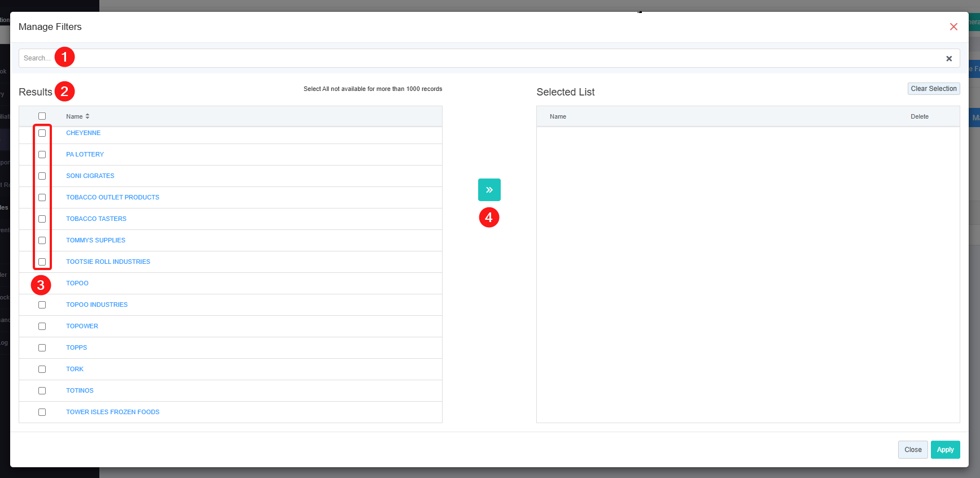Click the Results heading
Image resolution: width=980 pixels, height=478 pixels.
click(x=36, y=92)
